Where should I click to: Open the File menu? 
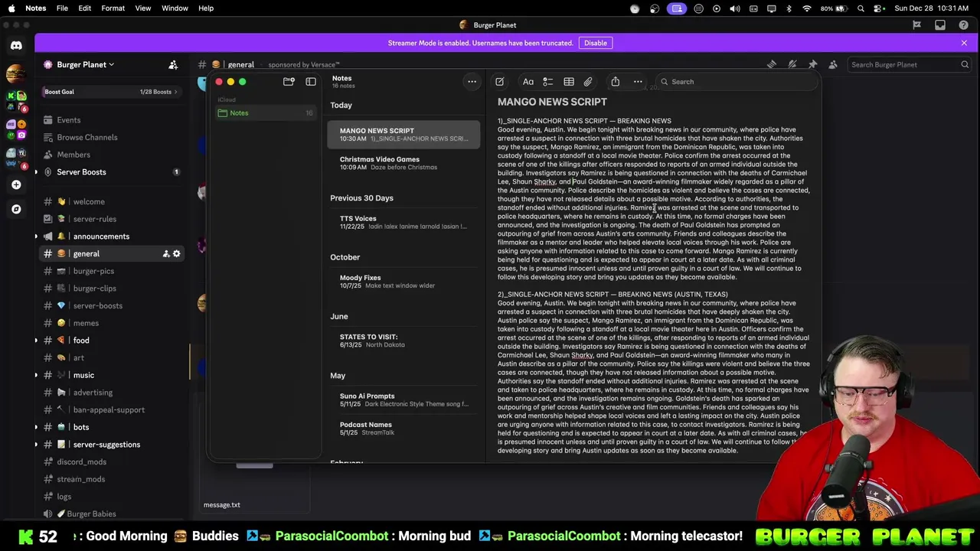click(x=62, y=8)
